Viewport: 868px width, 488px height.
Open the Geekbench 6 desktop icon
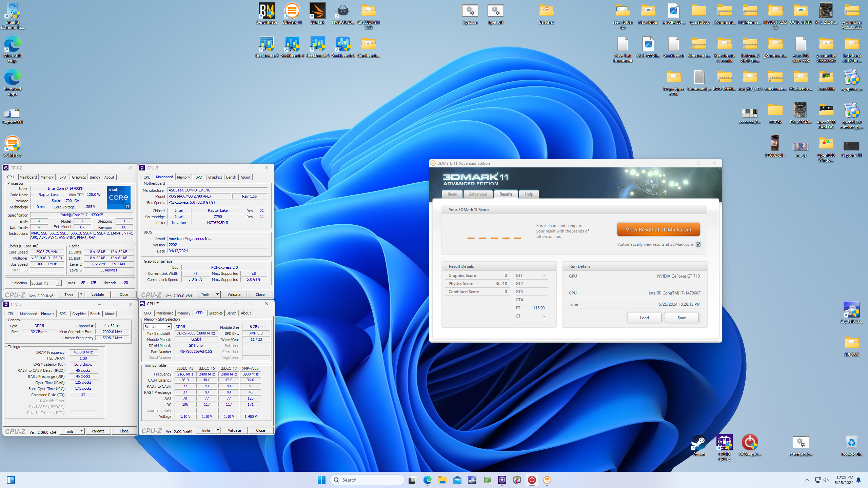(x=343, y=47)
